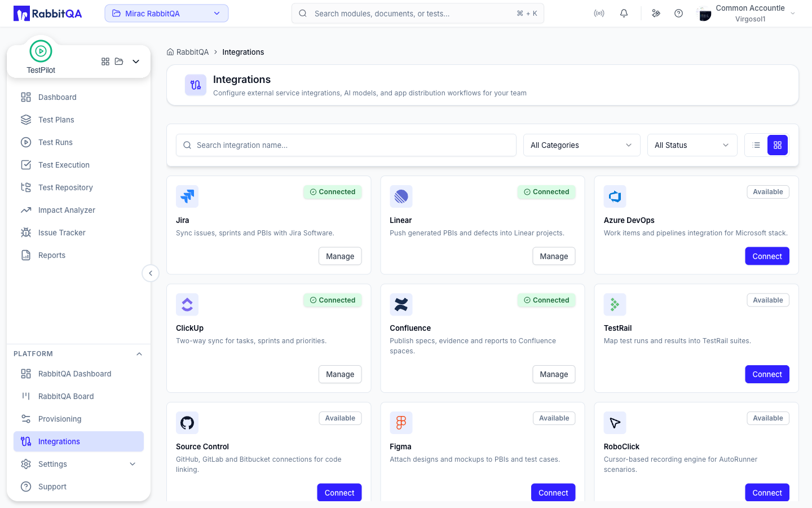Click the user avatar image
Viewport: 812px width, 508px height.
(704, 14)
